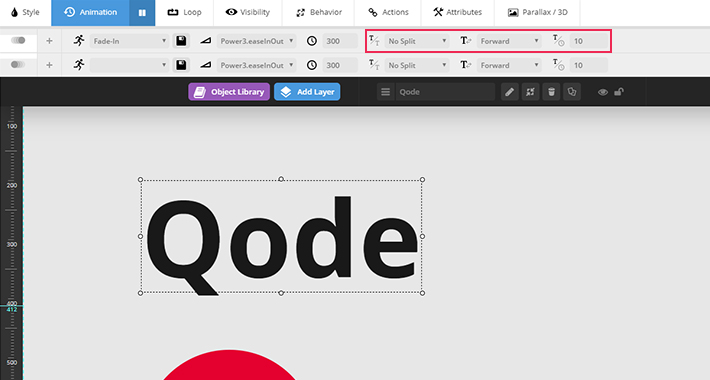Screen dimensions: 710x380
Task: Open the Actions tab
Action: pos(388,12)
